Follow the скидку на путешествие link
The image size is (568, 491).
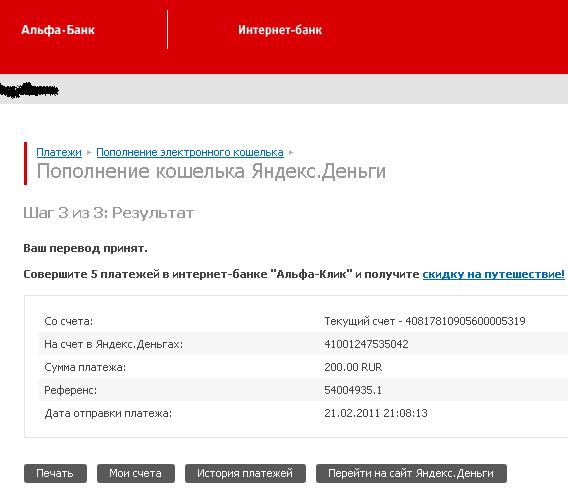pos(493,274)
